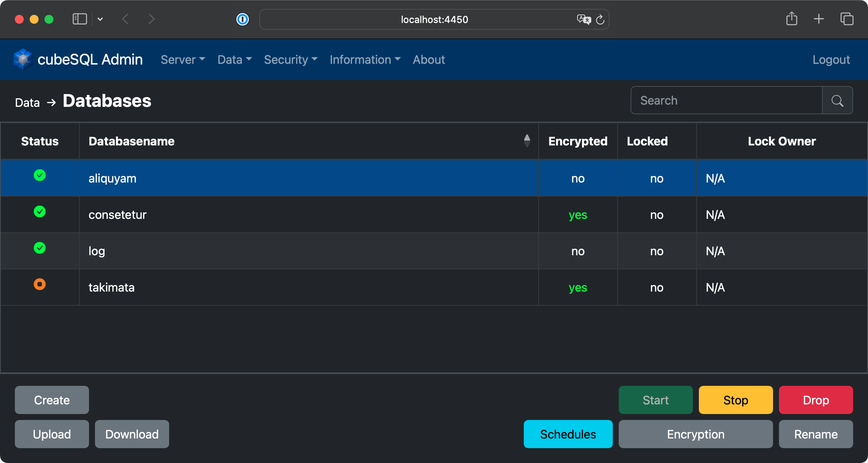Click the Logout link
Viewport: 868px width, 463px height.
coord(831,60)
